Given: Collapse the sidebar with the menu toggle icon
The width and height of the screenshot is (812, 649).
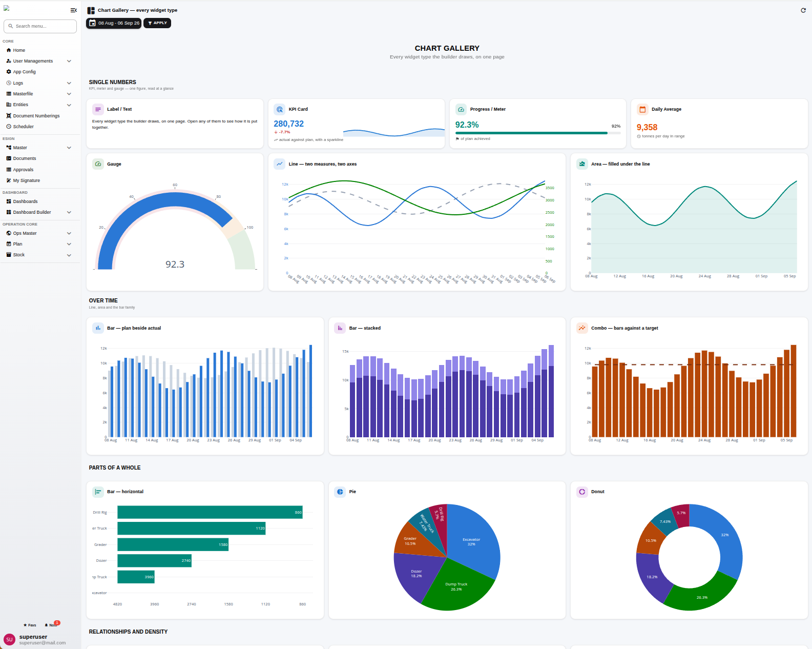Looking at the screenshot, I should pyautogui.click(x=73, y=10).
